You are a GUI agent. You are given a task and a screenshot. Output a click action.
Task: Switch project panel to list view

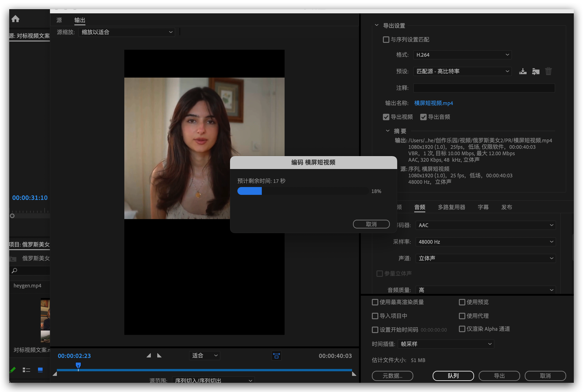click(x=26, y=370)
